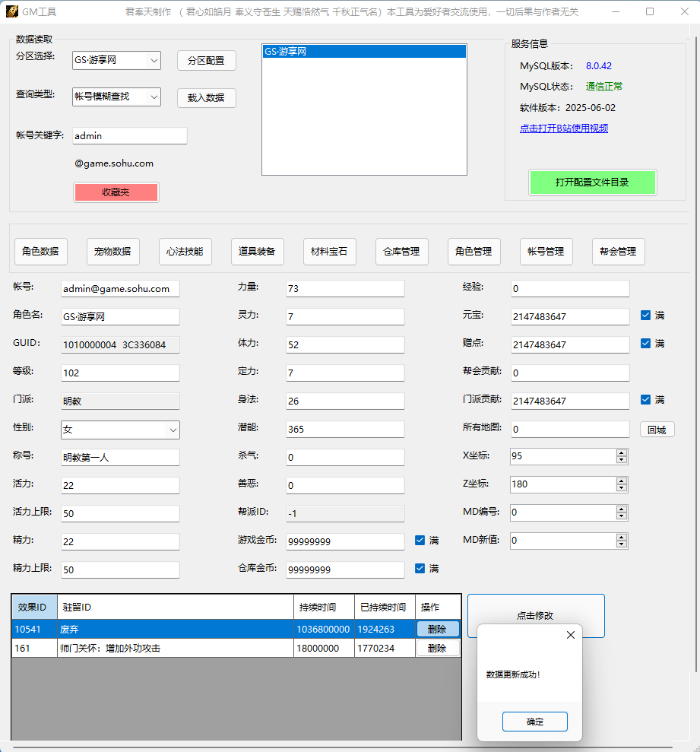Increase the MD编号 spinner value

622,509
